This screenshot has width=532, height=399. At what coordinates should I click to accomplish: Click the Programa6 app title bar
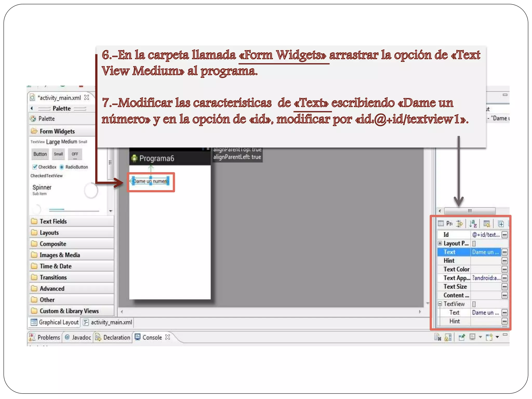(170, 158)
